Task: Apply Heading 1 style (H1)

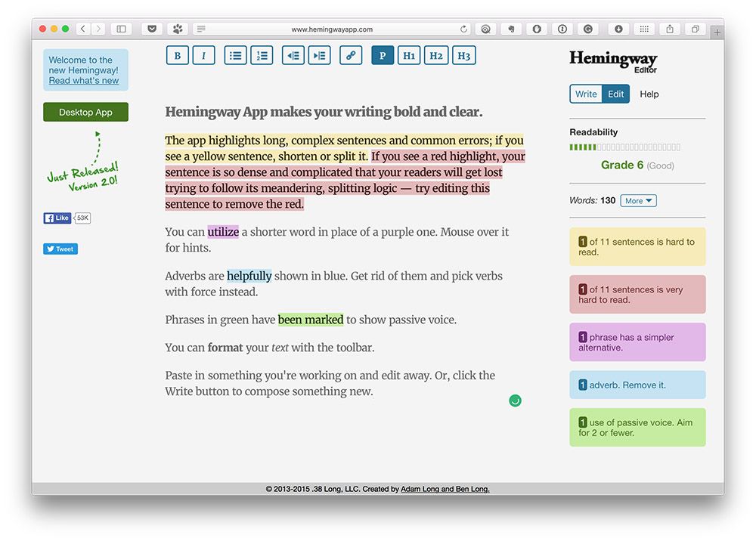Action: click(409, 55)
